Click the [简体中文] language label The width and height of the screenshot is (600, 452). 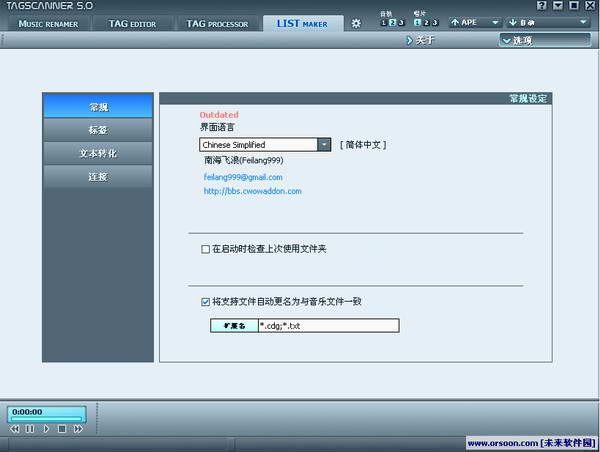click(x=363, y=145)
